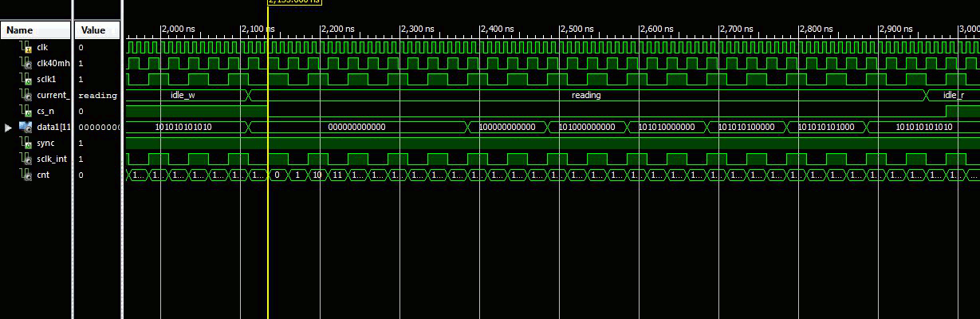Select the cs_n signal name
This screenshot has width=980, height=319.
click(x=45, y=112)
